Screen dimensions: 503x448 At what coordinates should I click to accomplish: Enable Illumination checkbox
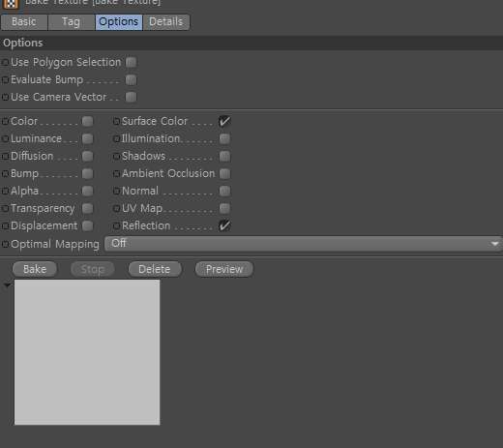click(224, 138)
